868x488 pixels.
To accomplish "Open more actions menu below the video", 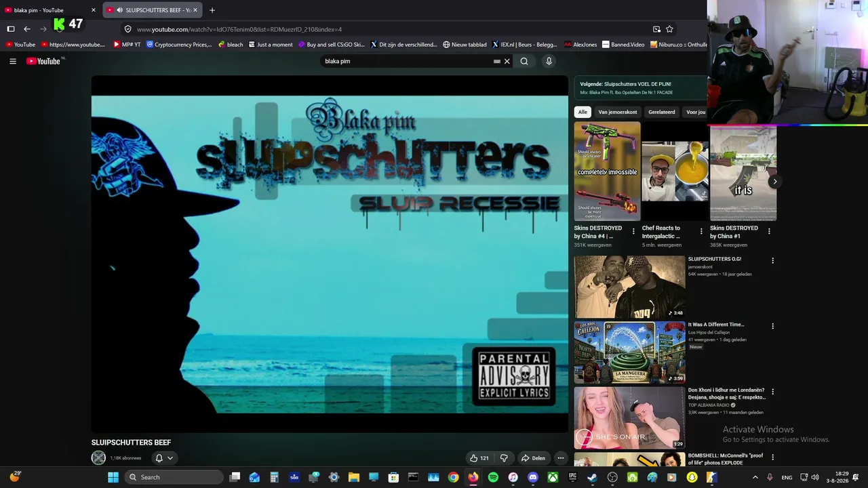I will [560, 458].
